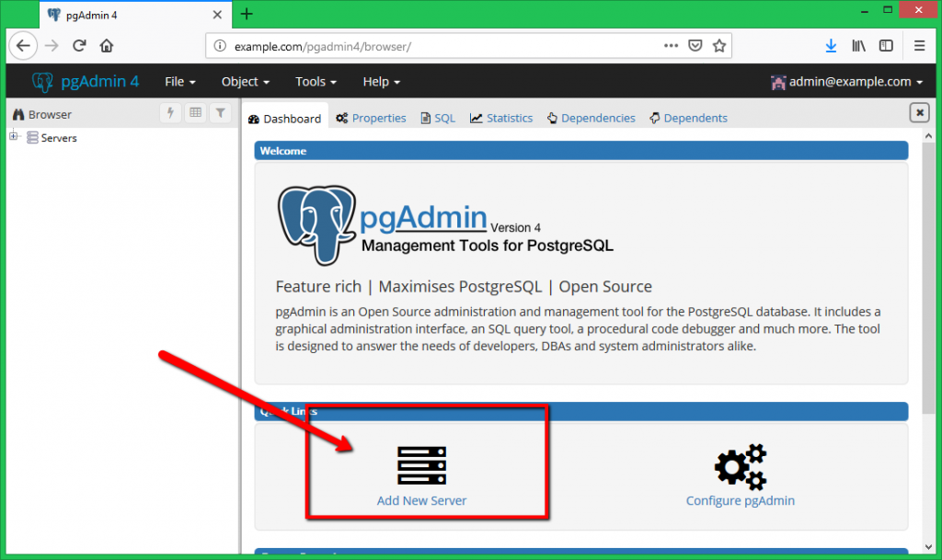Bookmark this page with star icon
This screenshot has width=942, height=560.
coord(719,45)
